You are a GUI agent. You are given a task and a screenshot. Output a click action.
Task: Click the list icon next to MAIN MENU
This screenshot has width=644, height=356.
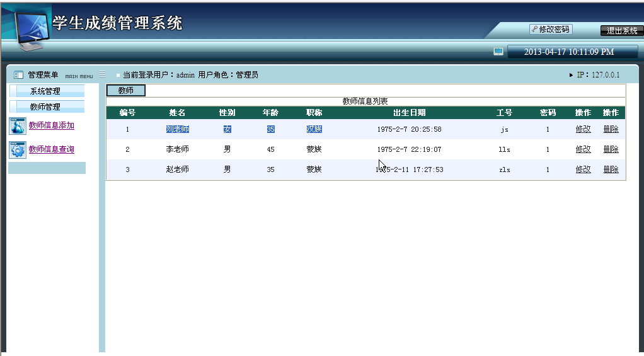(x=102, y=74)
